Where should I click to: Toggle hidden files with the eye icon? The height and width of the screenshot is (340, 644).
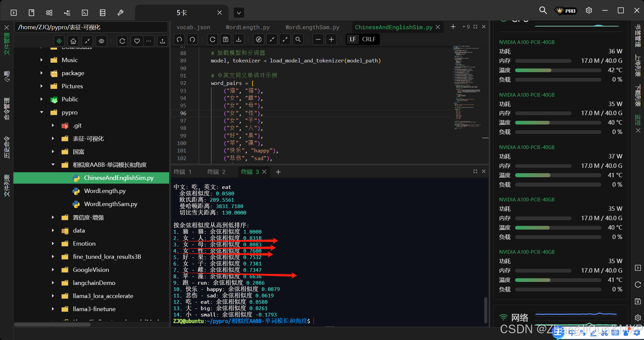point(101,41)
